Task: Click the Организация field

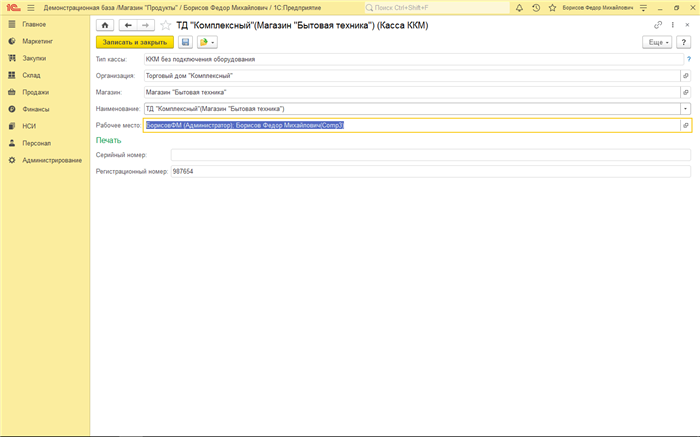Action: click(412, 76)
